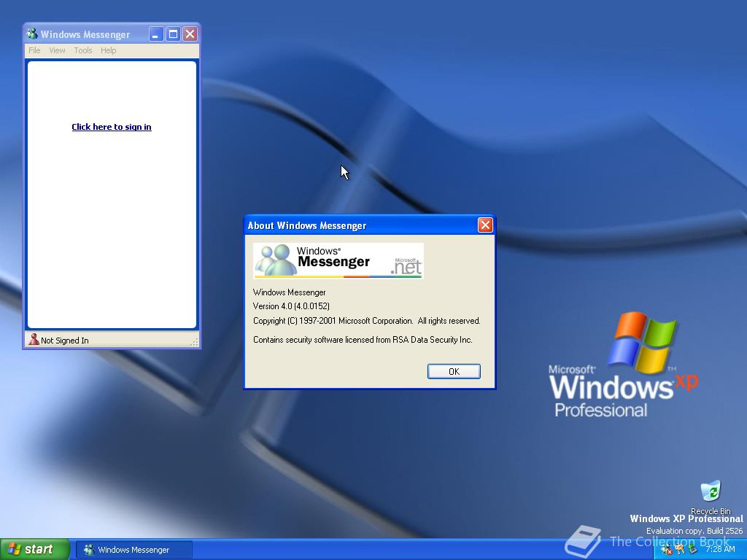Open the Help menu in Windows Messenger
This screenshot has height=560, width=747.
(108, 50)
